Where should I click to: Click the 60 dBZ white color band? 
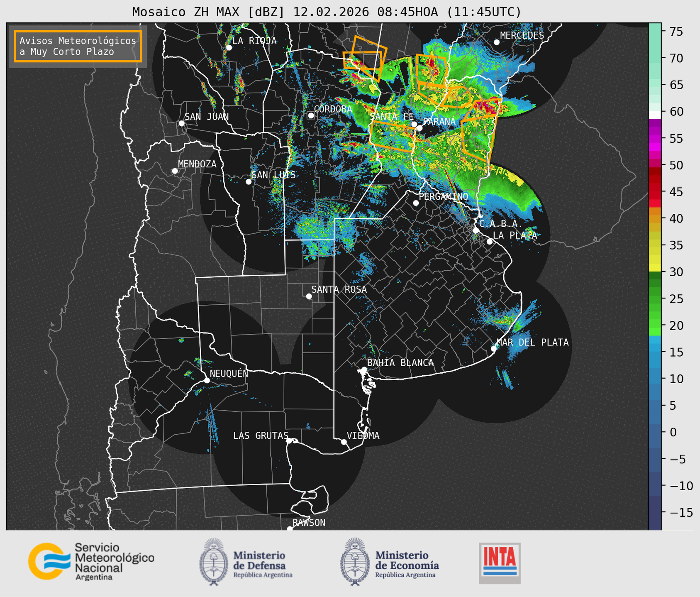[x=655, y=115]
